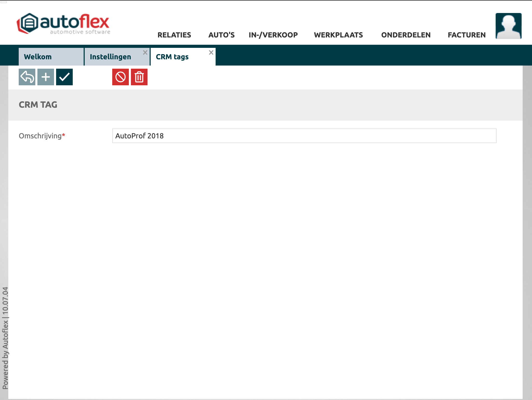Select the CRM tags tab
This screenshot has width=532, height=400.
point(172,57)
